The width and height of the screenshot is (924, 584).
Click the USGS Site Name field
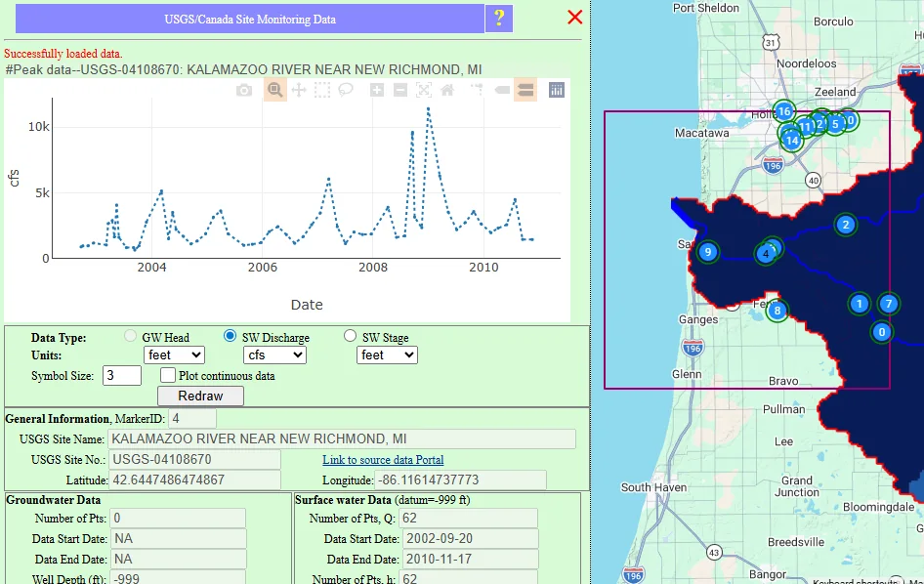(342, 439)
